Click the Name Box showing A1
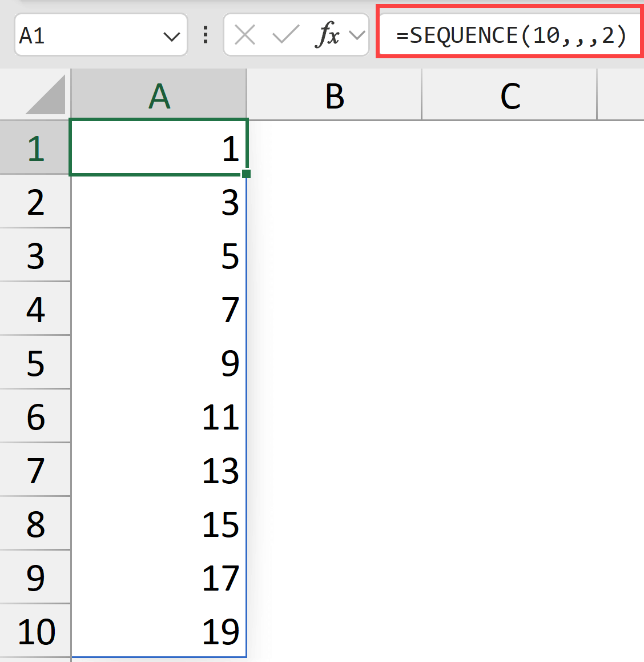644x662 pixels. click(101, 35)
